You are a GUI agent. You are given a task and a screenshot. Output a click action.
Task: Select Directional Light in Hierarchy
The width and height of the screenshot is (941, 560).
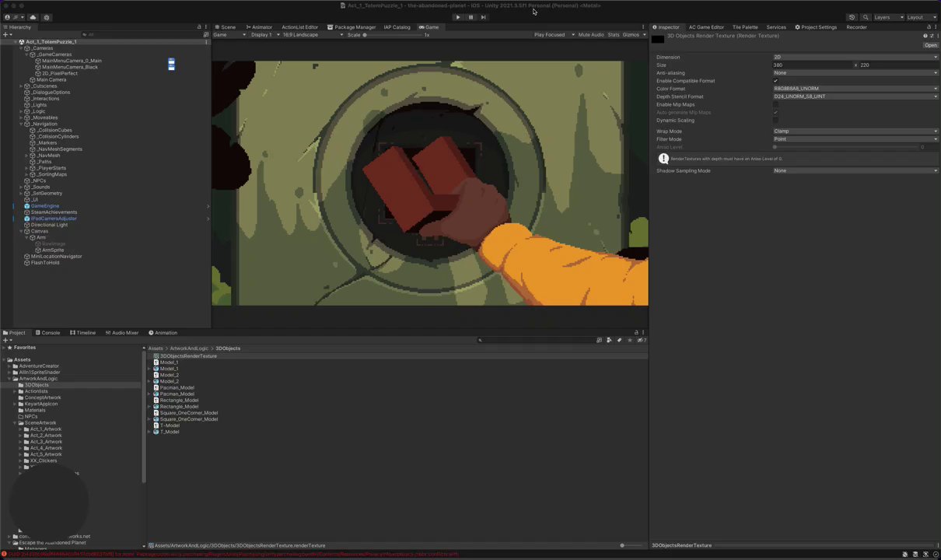point(49,225)
